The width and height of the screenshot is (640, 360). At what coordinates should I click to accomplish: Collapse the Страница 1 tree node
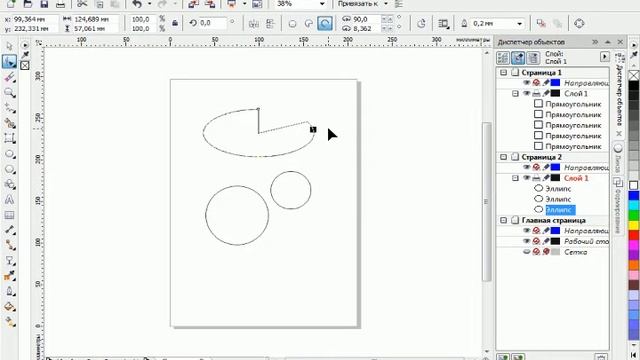point(503,72)
